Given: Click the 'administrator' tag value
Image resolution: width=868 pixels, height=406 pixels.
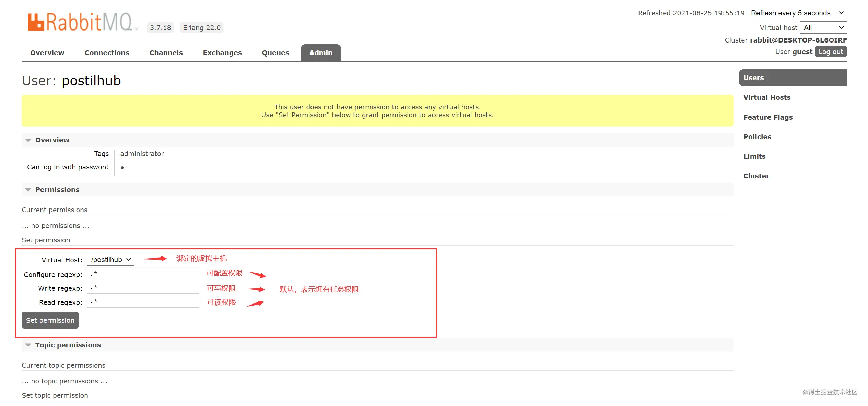Looking at the screenshot, I should coord(142,154).
